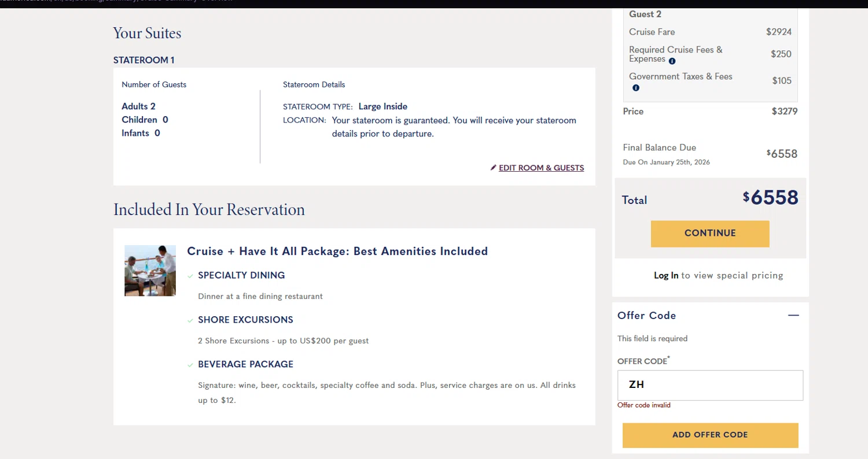Click the Log In link

(666, 276)
